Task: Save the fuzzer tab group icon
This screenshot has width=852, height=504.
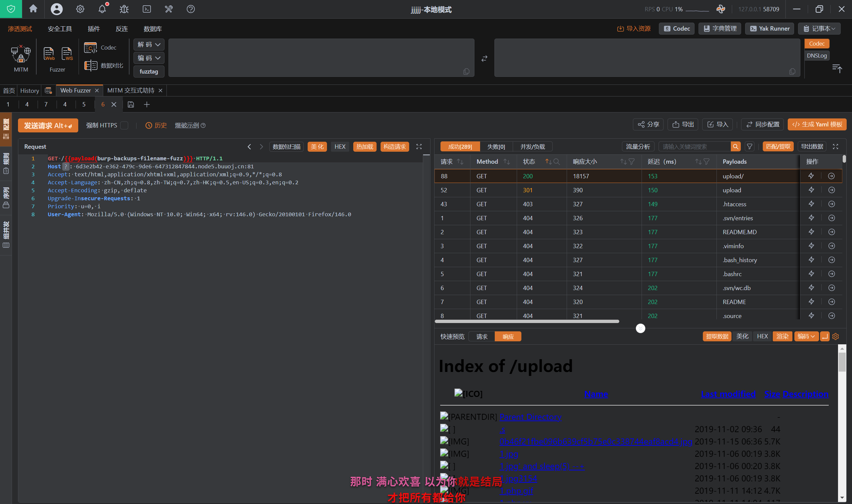Action: (x=131, y=104)
